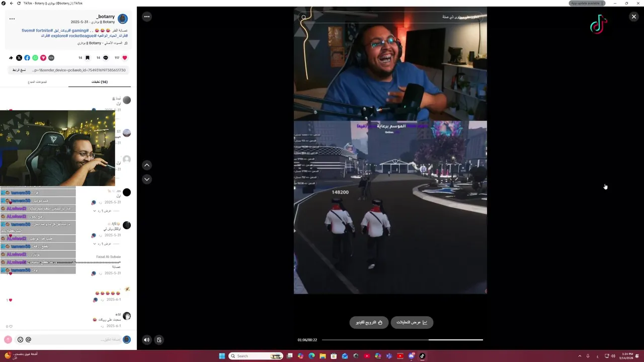
Task: Open the video options ellipsis menu
Action: 146,17
